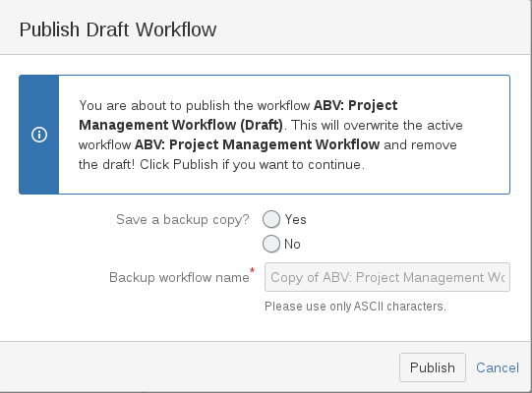Cancel the publish dialog

(498, 367)
